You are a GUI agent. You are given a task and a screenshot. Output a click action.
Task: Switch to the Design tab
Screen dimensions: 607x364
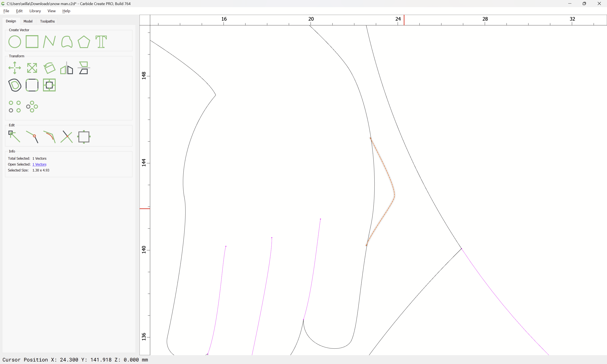11,21
